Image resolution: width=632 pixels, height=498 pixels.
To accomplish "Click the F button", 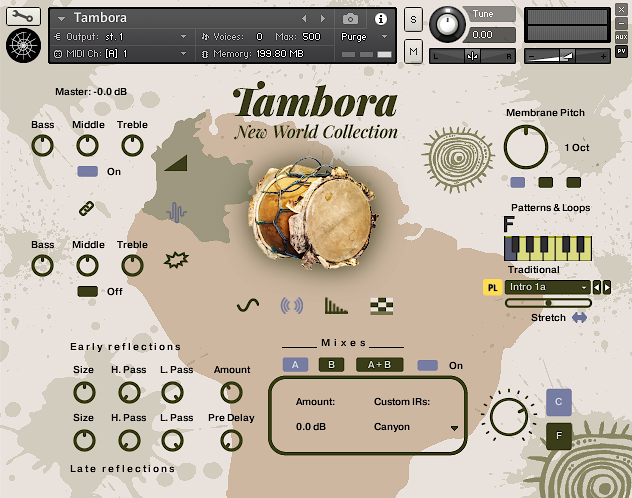I will pyautogui.click(x=559, y=436).
